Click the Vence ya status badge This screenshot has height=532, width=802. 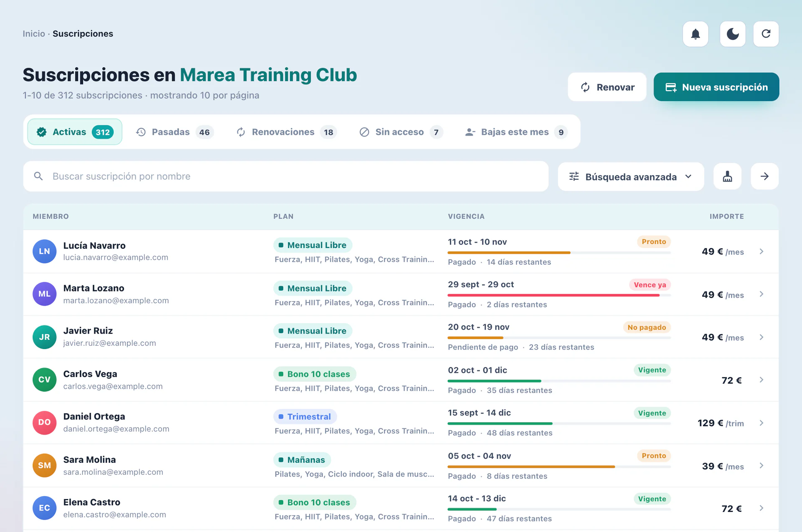tap(650, 285)
